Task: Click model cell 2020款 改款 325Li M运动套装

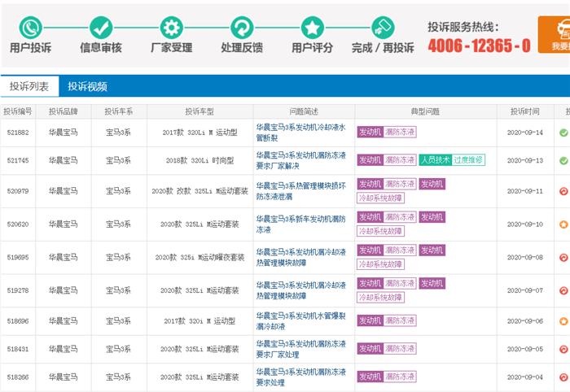Action: click(199, 191)
